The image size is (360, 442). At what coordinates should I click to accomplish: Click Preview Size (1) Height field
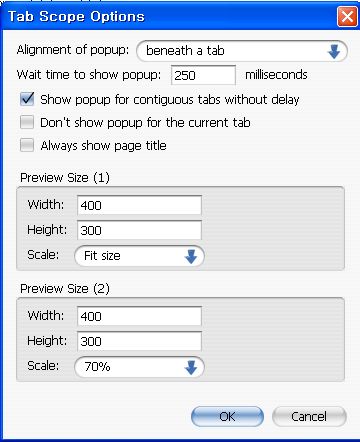click(139, 230)
